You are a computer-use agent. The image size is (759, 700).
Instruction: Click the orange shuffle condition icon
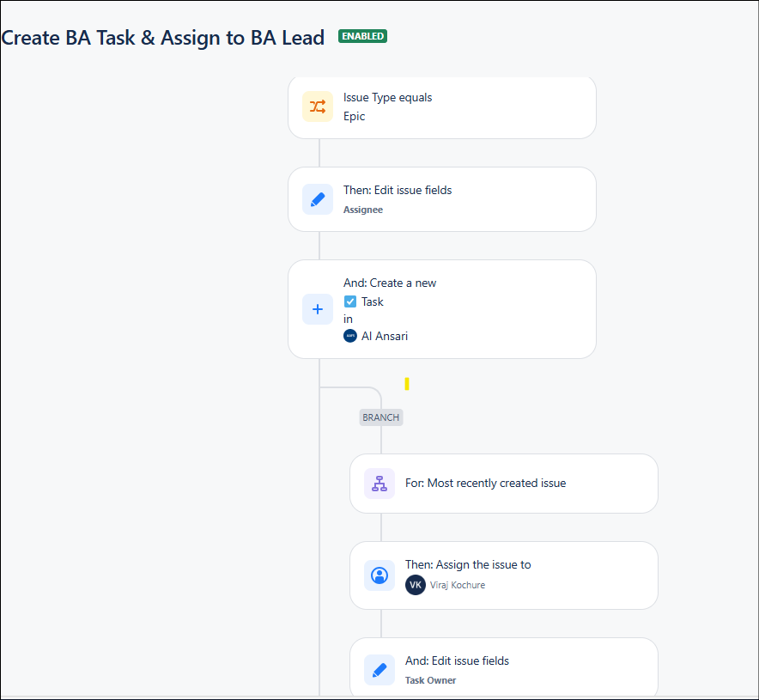[x=318, y=107]
